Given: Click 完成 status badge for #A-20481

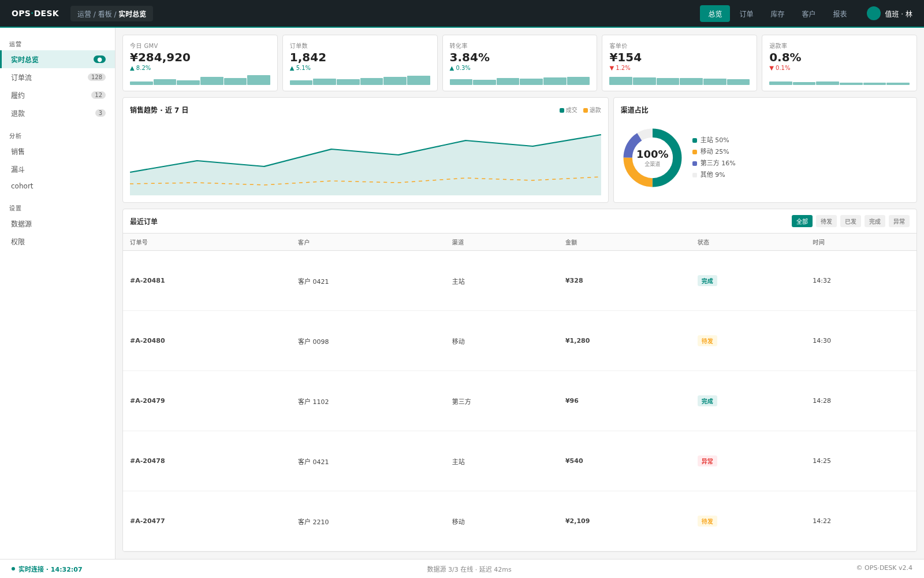Looking at the screenshot, I should tap(707, 281).
